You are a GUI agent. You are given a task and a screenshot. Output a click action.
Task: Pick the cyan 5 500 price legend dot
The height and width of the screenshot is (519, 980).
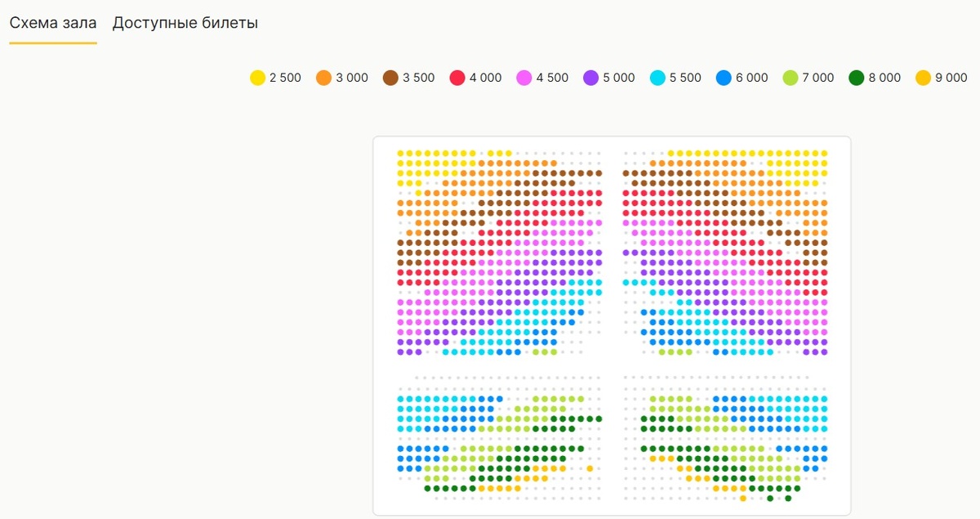(657, 78)
